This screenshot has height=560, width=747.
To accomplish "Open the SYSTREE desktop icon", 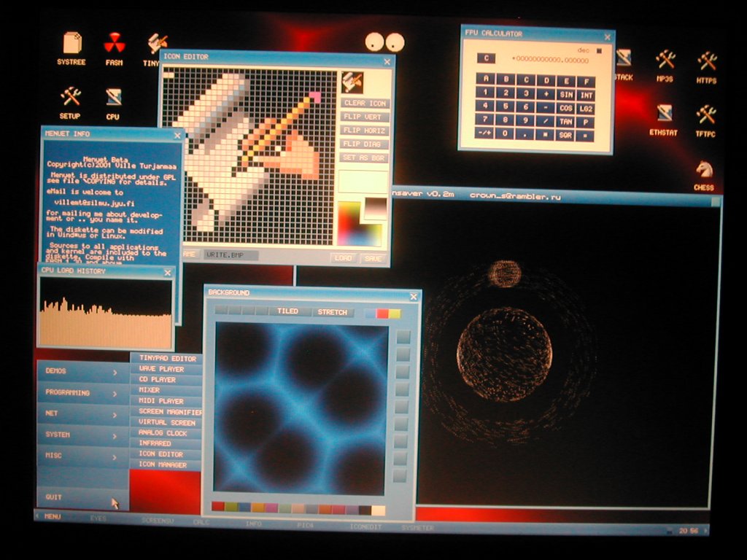I will [71, 44].
